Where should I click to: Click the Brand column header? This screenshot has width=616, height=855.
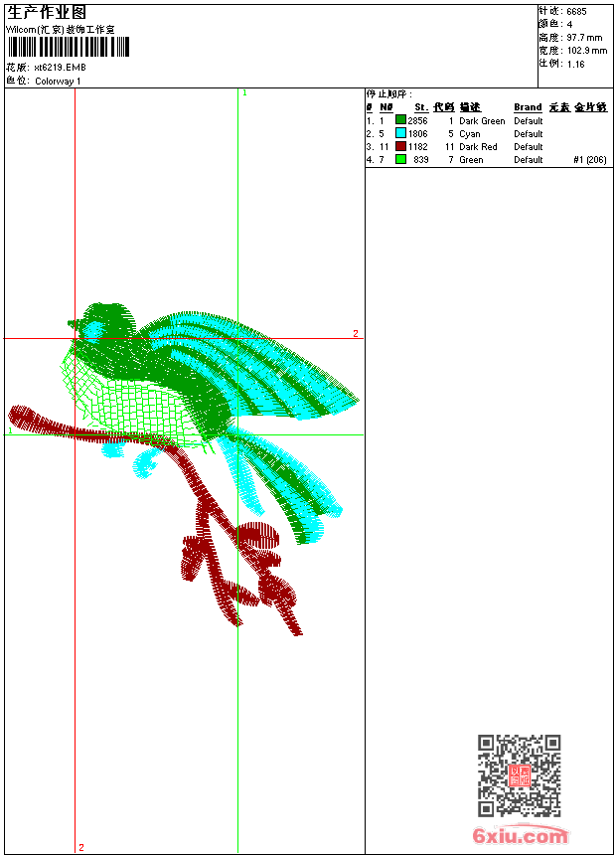(x=528, y=107)
